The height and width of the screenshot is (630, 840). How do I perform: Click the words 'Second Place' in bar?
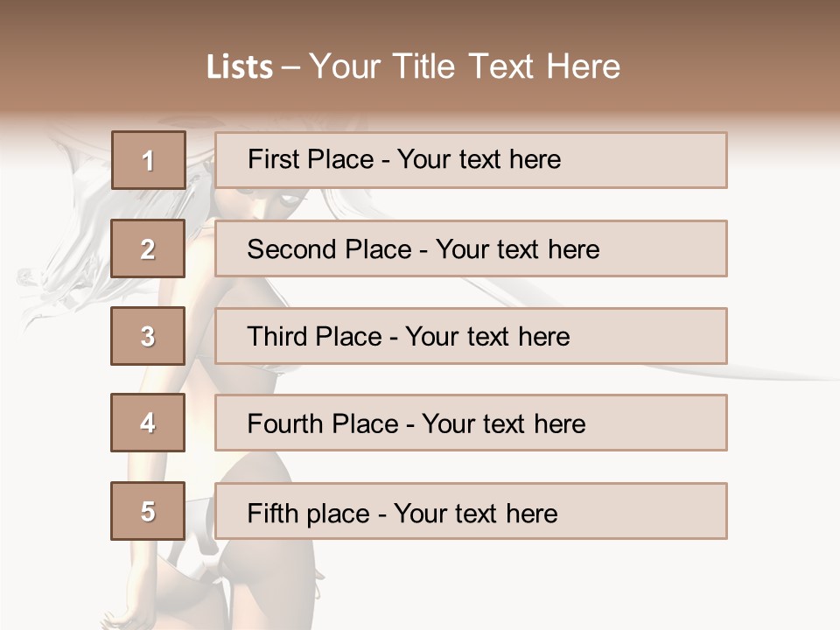(x=330, y=249)
